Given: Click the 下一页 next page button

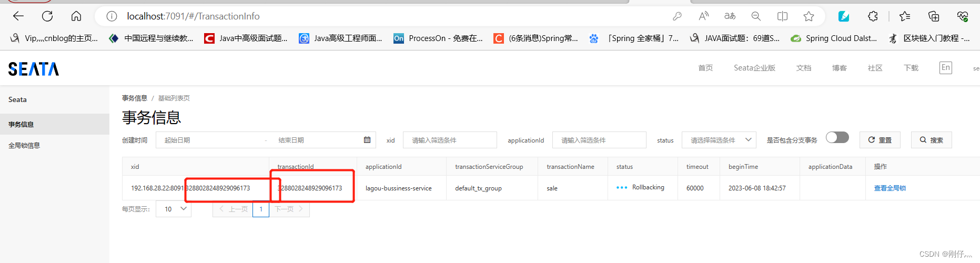Looking at the screenshot, I should click(289, 209).
